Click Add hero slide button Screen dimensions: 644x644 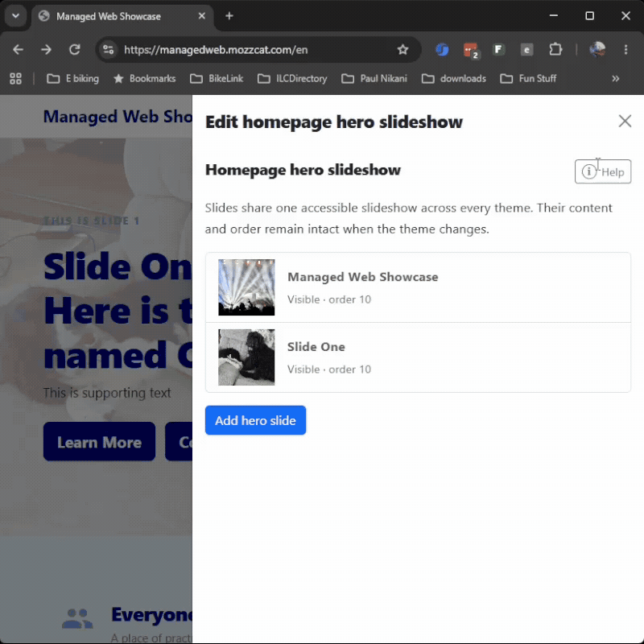pos(255,420)
